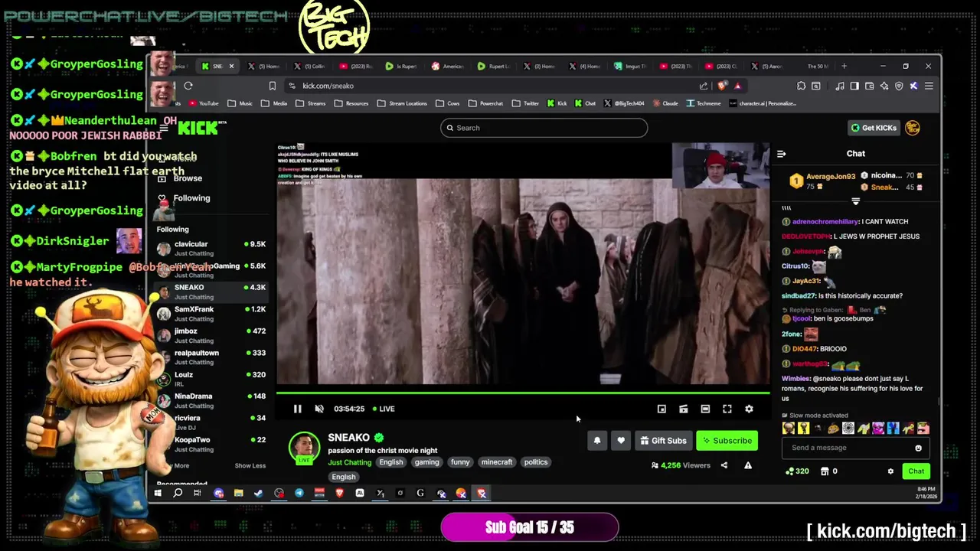The height and width of the screenshot is (551, 980).
Task: Switch to Is Rupert browser tab
Action: point(402,67)
